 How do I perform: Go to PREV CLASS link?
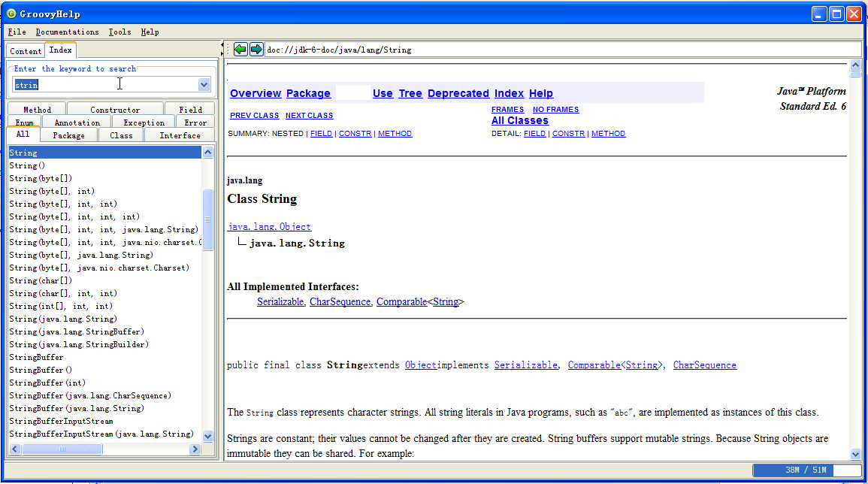(x=254, y=115)
